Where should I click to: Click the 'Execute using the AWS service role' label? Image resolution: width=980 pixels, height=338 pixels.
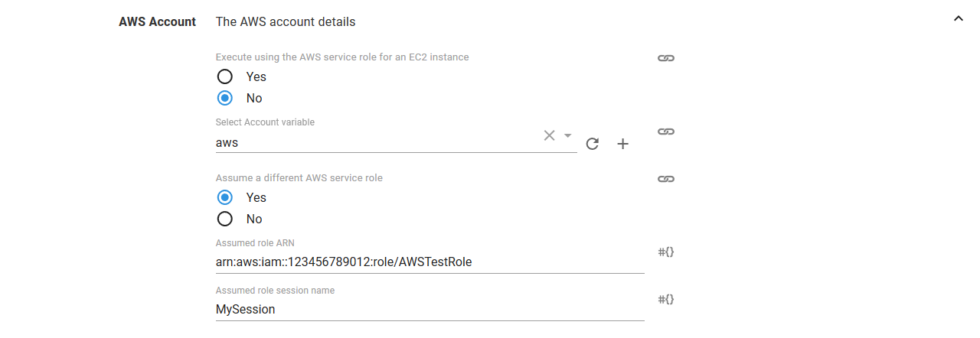[x=342, y=57]
